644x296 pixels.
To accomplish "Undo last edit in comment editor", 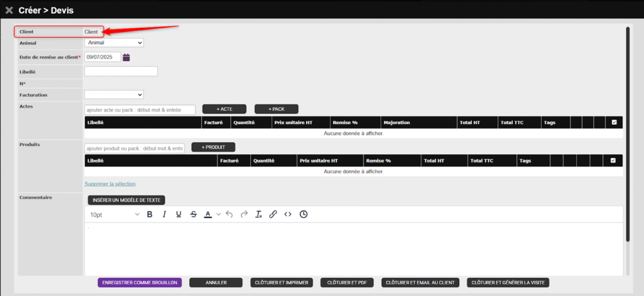I will 229,214.
